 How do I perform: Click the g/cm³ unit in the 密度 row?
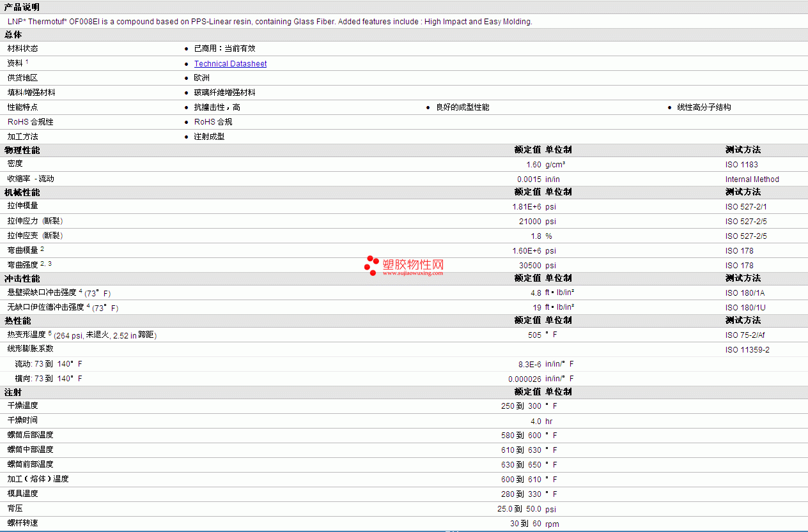pos(555,165)
